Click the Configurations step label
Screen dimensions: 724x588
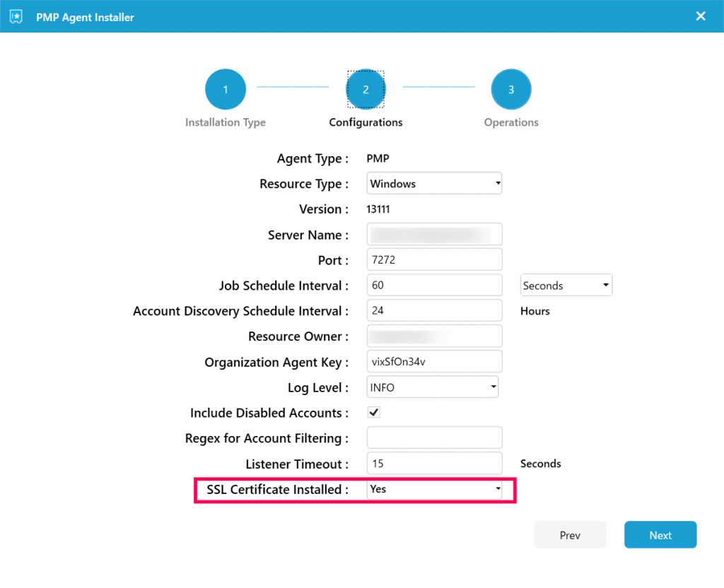[x=366, y=122]
